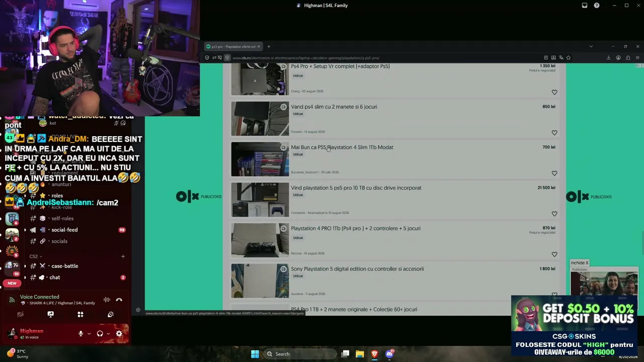Open the browser hamburger menu
The height and width of the screenshot is (362, 644).
[637, 58]
